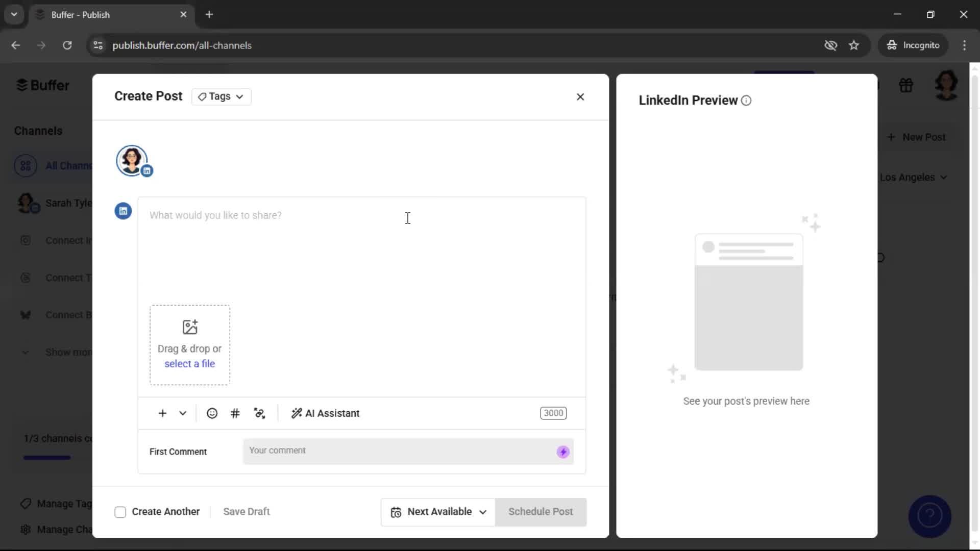
Task: Enable the Create Another checkbox
Action: pos(120,512)
